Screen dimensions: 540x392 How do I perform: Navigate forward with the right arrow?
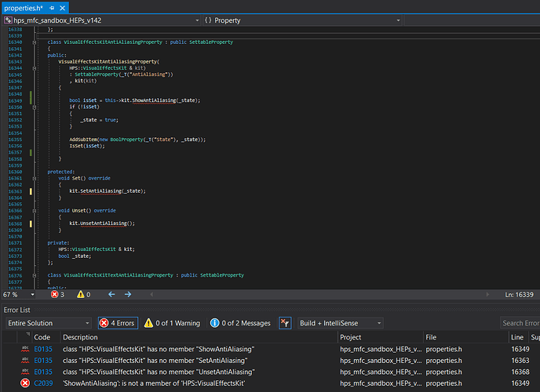click(128, 294)
